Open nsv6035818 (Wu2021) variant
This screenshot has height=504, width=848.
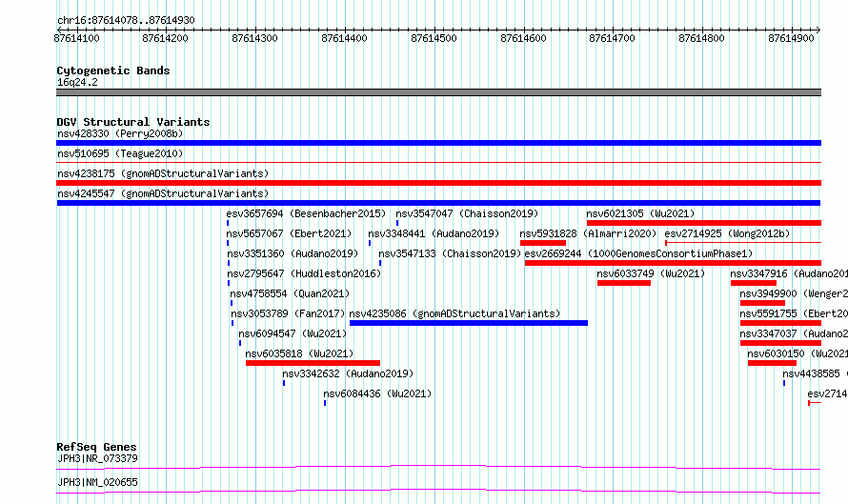coord(299,353)
